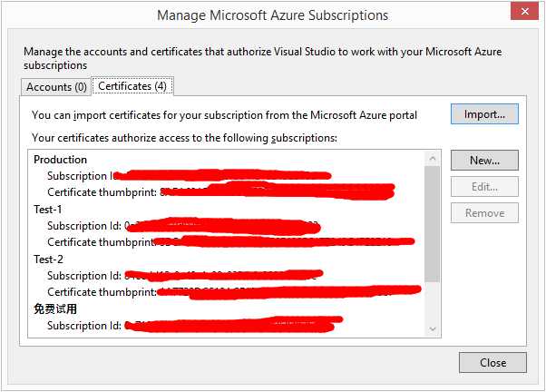Click Certificate thumbprint line under Test-2
The width and height of the screenshot is (546, 392).
pos(234,291)
